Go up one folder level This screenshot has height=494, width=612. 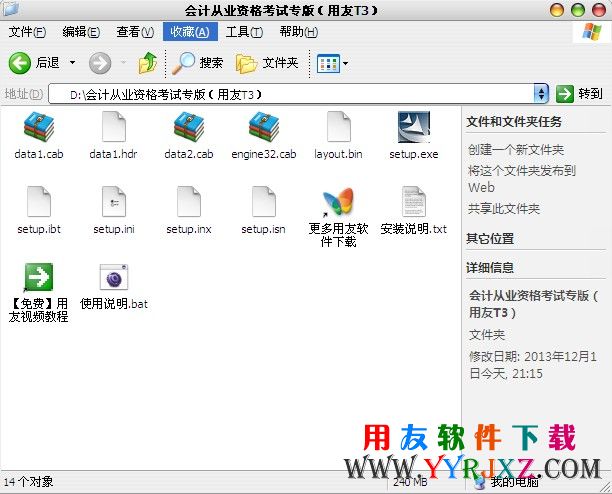148,63
